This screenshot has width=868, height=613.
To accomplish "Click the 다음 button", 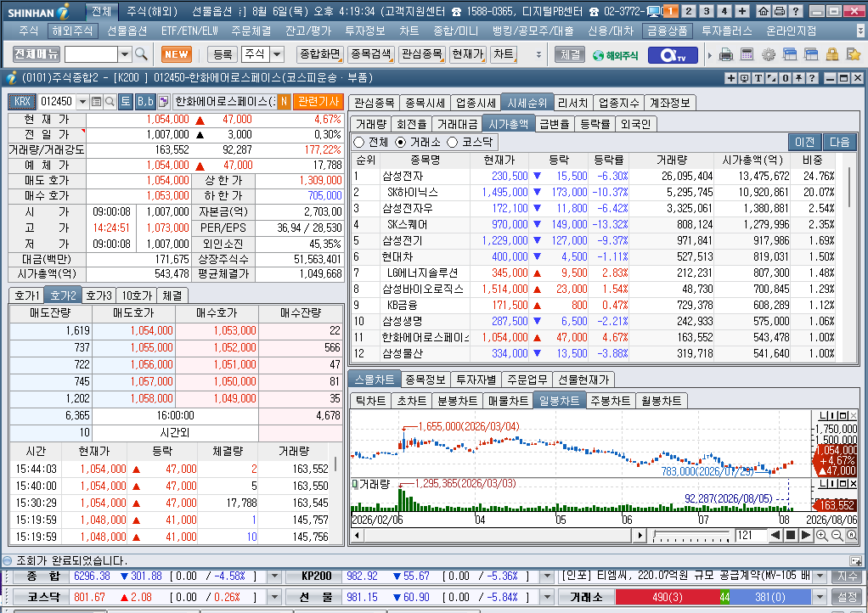I will pos(839,142).
